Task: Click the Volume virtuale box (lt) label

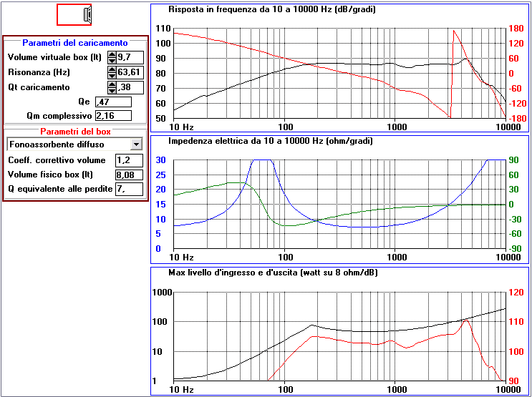Action: click(54, 57)
